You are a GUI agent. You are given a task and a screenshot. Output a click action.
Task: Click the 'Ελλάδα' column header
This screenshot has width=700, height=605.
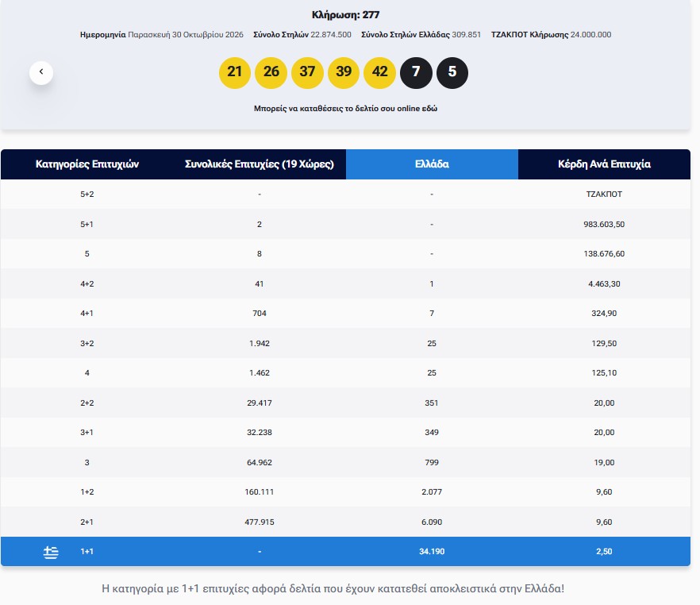(x=432, y=164)
